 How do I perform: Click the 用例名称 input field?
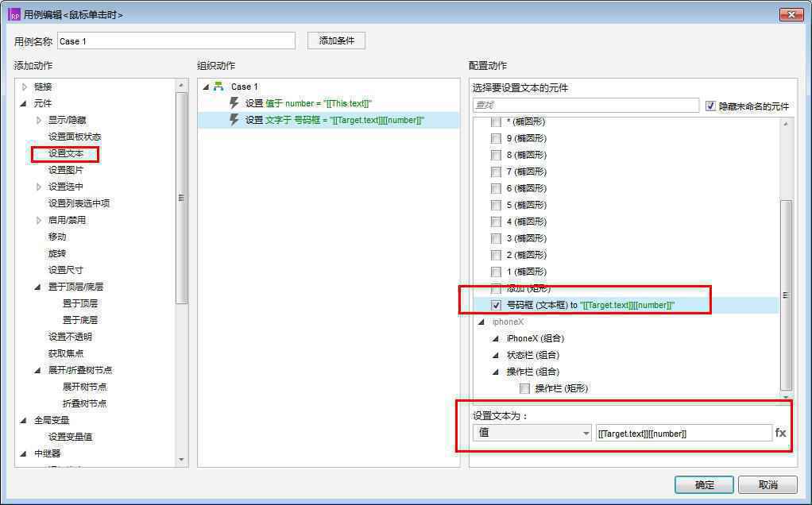point(176,40)
